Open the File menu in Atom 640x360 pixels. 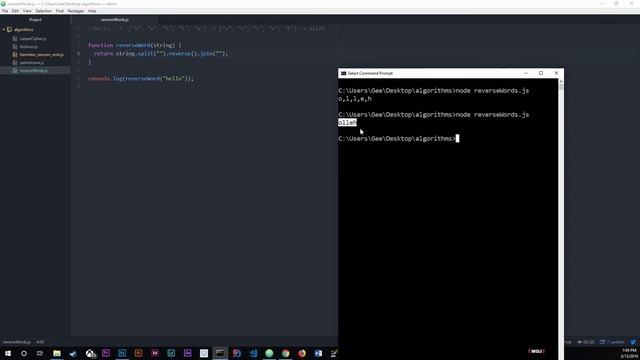pyautogui.click(x=5, y=11)
